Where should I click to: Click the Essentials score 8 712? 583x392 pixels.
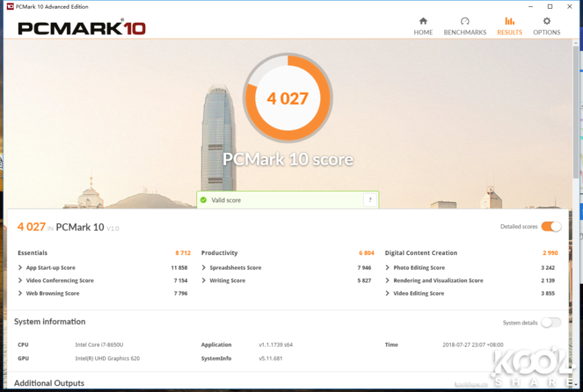(x=183, y=253)
